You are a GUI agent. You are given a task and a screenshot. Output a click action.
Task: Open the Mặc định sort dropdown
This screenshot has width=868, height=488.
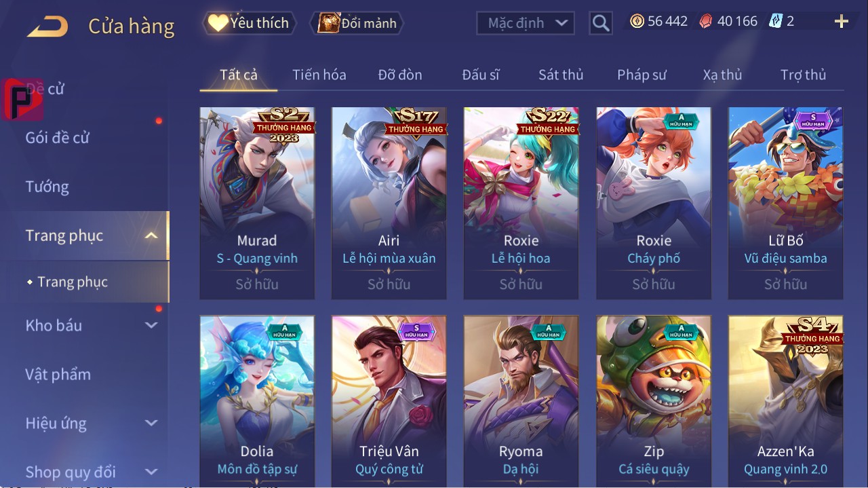point(526,23)
